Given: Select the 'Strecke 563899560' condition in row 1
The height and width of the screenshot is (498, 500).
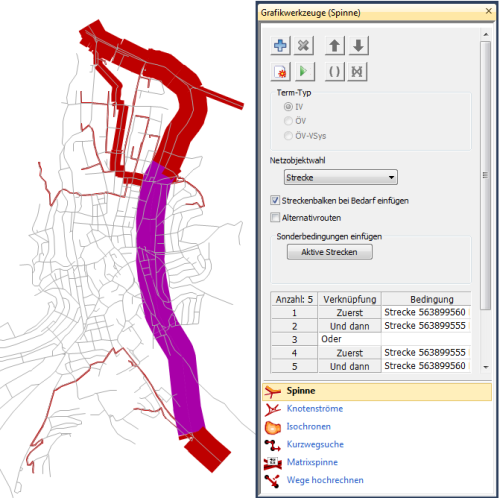Looking at the screenshot, I should click(x=426, y=312).
